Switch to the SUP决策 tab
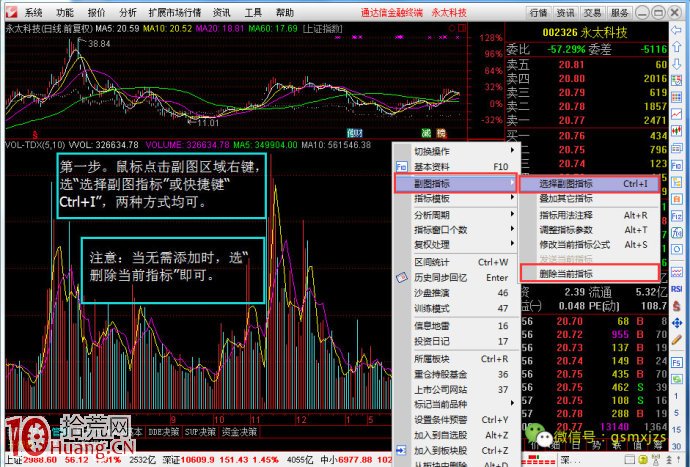 (200, 432)
